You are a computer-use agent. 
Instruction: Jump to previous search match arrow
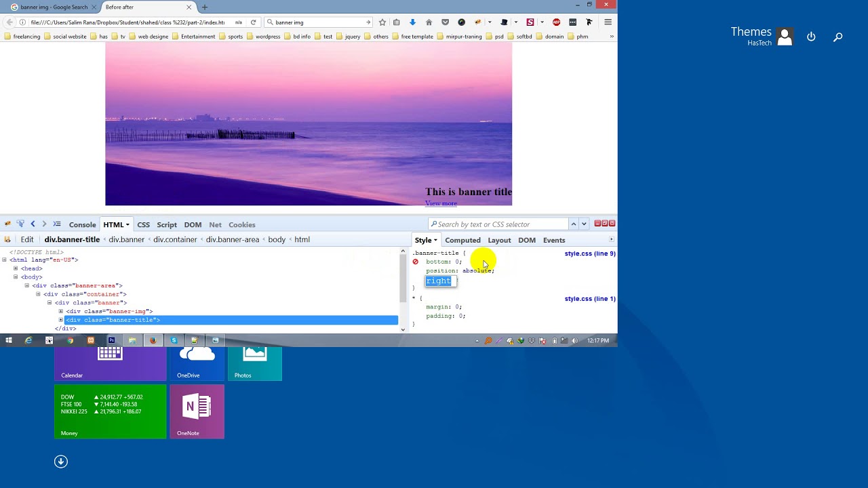tap(573, 224)
